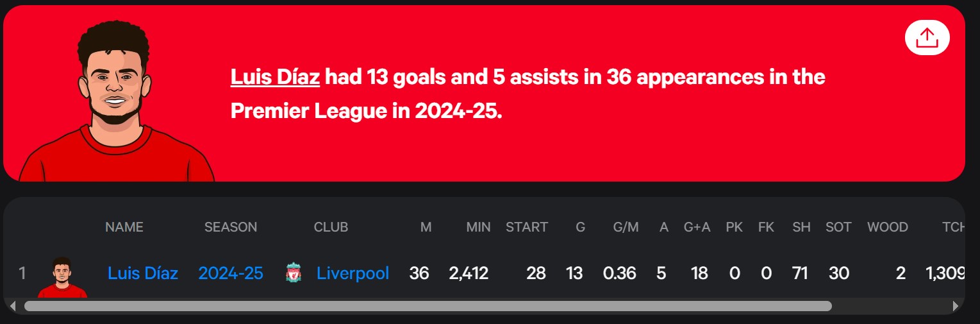Click the scrollbar's left arrow
This screenshot has height=324, width=980.
(12, 306)
